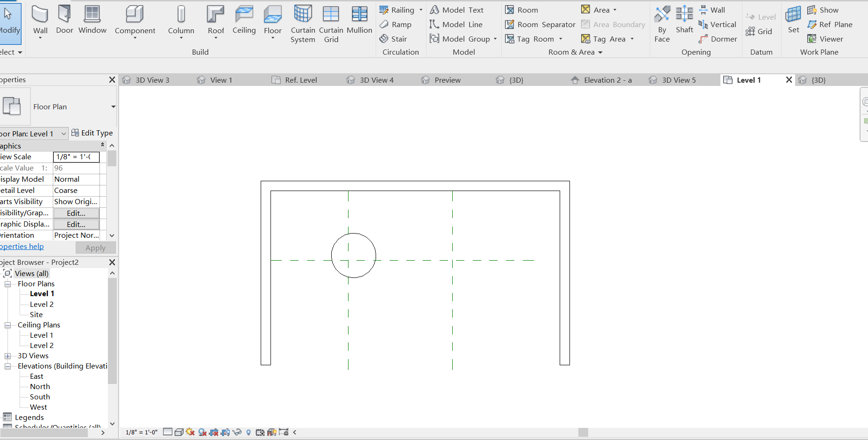Open the 3D View 4 tab

(x=377, y=80)
